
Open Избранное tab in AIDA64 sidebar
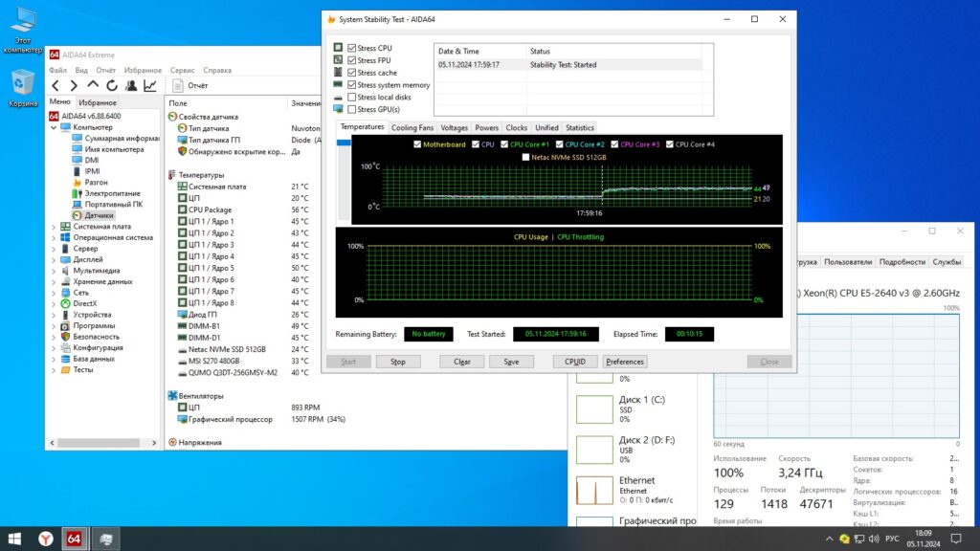coord(98,102)
